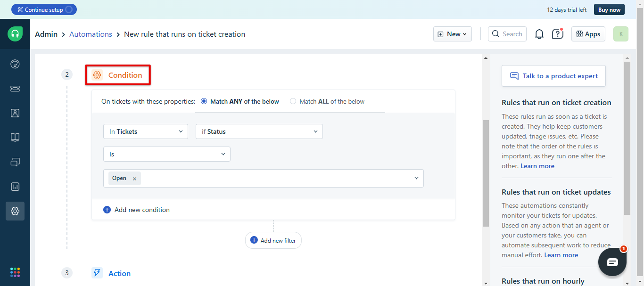Image resolution: width=644 pixels, height=286 pixels.
Task: Click the plus icon beside Add new condition
Action: [107, 210]
